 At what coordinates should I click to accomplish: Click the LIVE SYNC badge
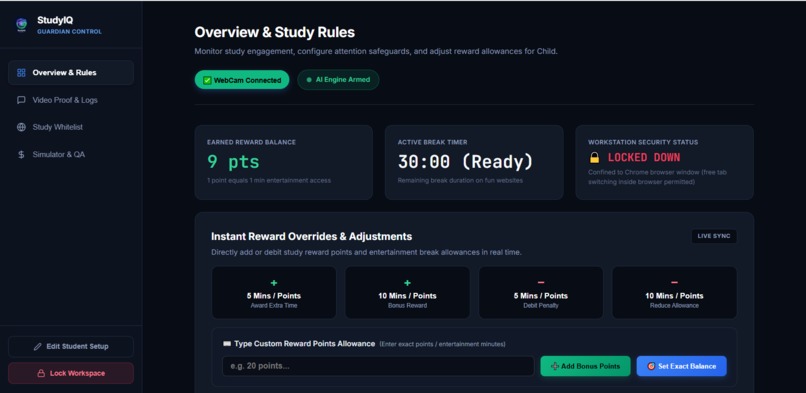714,236
